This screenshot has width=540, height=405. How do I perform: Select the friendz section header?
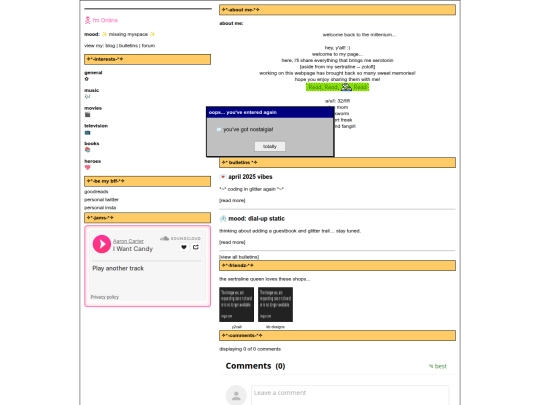pyautogui.click(x=338, y=266)
